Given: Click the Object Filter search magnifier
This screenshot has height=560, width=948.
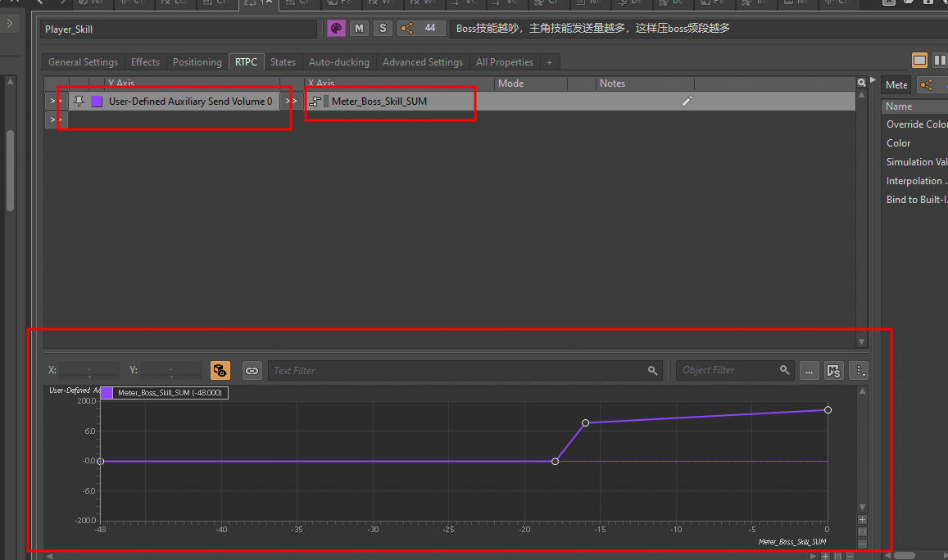Looking at the screenshot, I should 784,370.
